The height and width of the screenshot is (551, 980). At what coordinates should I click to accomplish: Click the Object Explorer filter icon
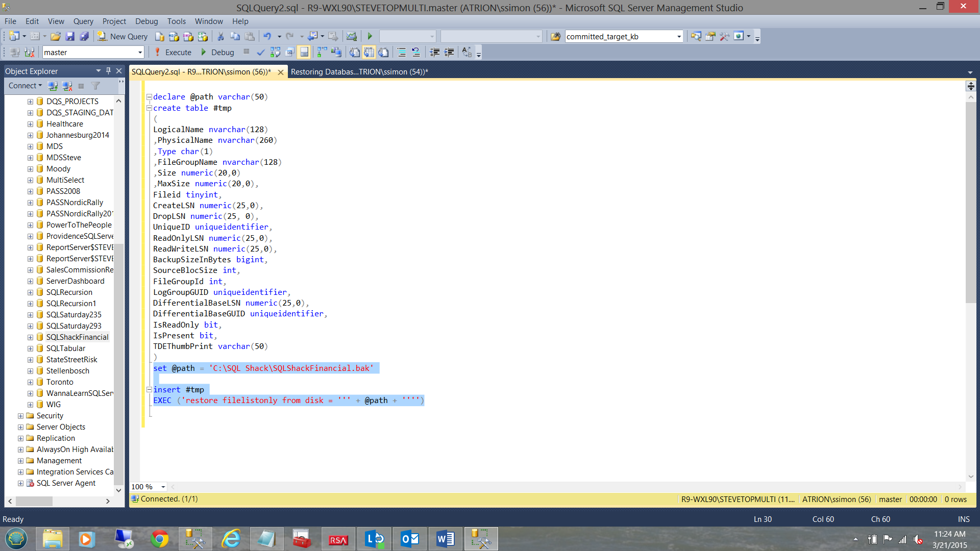pyautogui.click(x=95, y=86)
